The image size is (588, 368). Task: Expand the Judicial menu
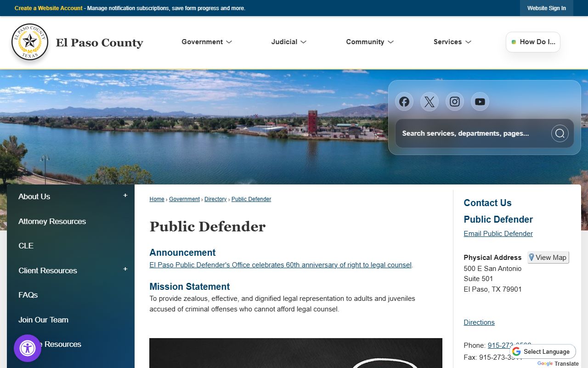[289, 42]
